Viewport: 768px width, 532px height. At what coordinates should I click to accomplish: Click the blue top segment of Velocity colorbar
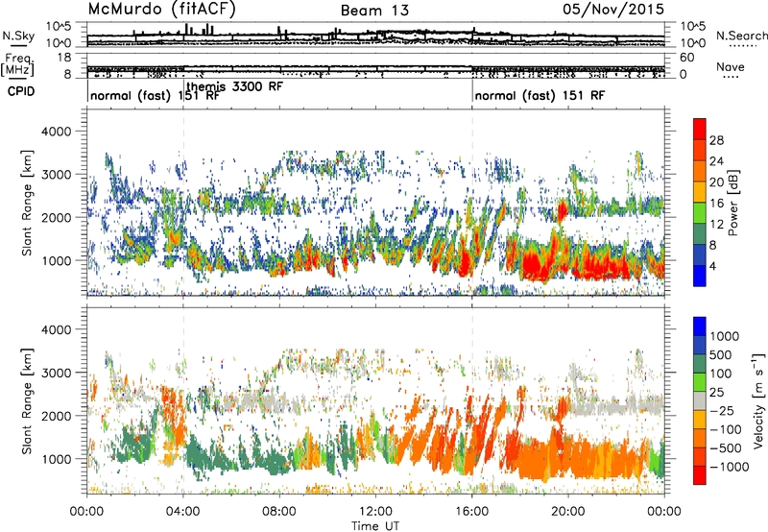click(x=700, y=326)
